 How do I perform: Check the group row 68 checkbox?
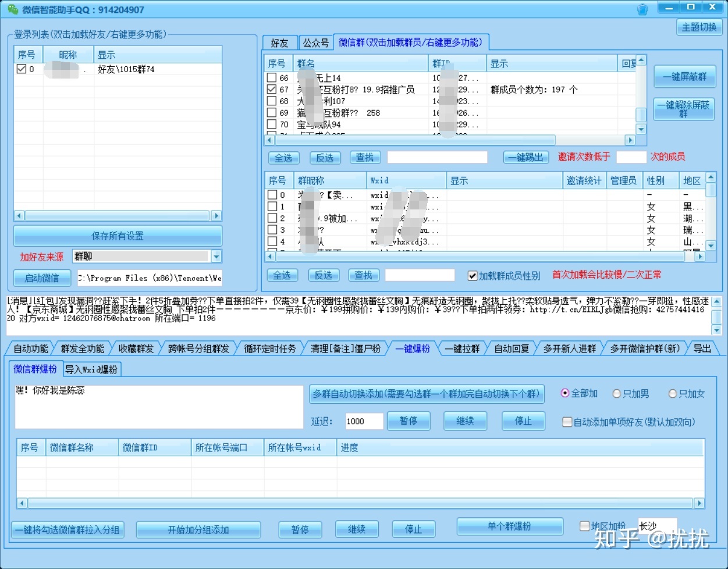pos(272,101)
